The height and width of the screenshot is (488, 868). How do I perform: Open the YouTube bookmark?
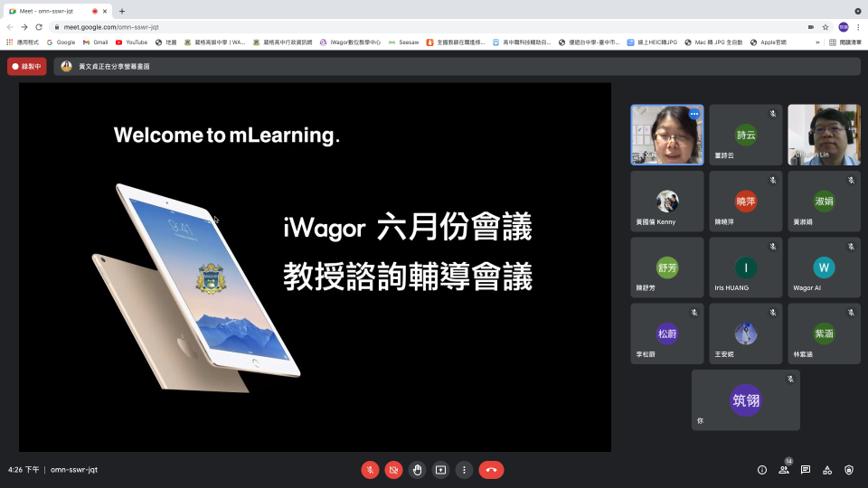(131, 42)
